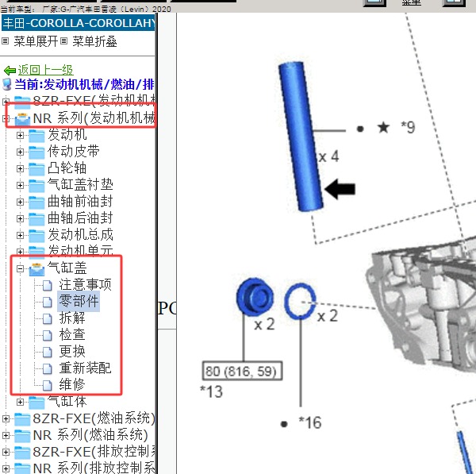This screenshot has height=474, width=476.
Task: Click the 注意事项 page icon
Action: 47,285
